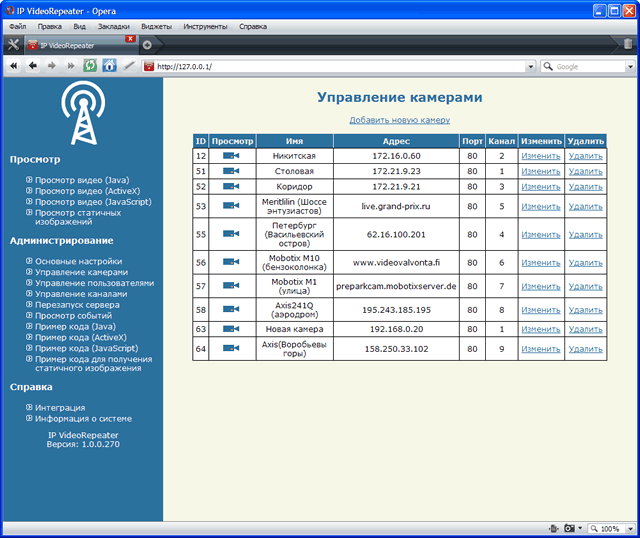Open a new tab with plus button
This screenshot has width=640, height=538.
(x=147, y=45)
